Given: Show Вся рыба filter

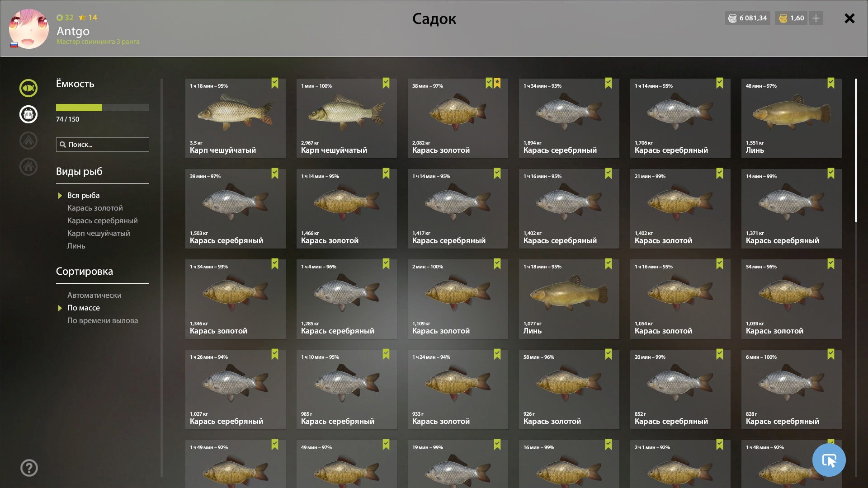Looking at the screenshot, I should (84, 195).
